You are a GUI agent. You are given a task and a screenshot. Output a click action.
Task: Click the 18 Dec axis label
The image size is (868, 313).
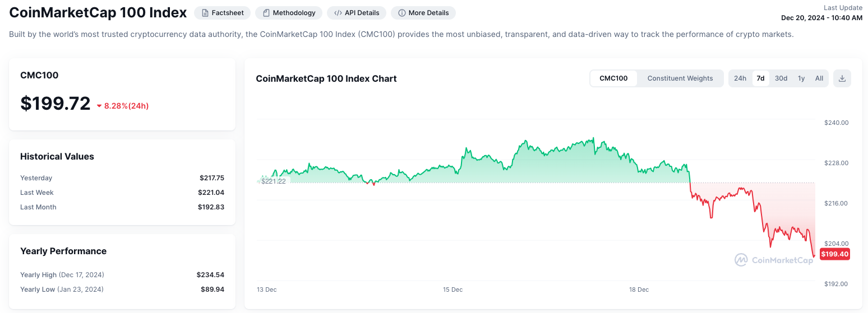(639, 290)
